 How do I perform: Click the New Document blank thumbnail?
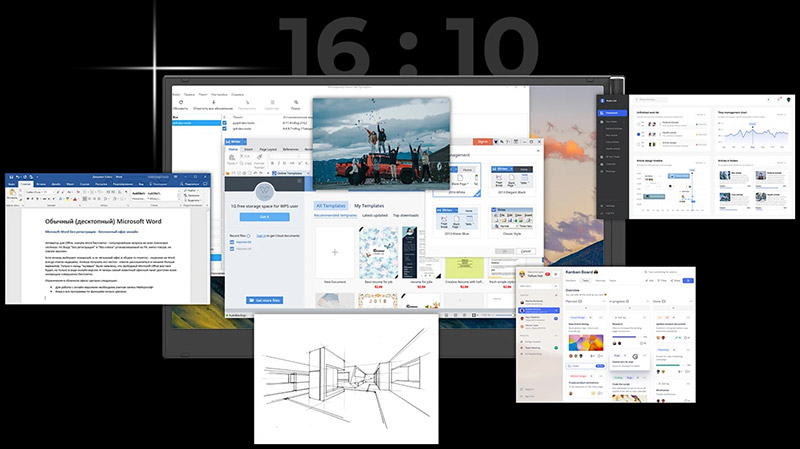[335, 252]
